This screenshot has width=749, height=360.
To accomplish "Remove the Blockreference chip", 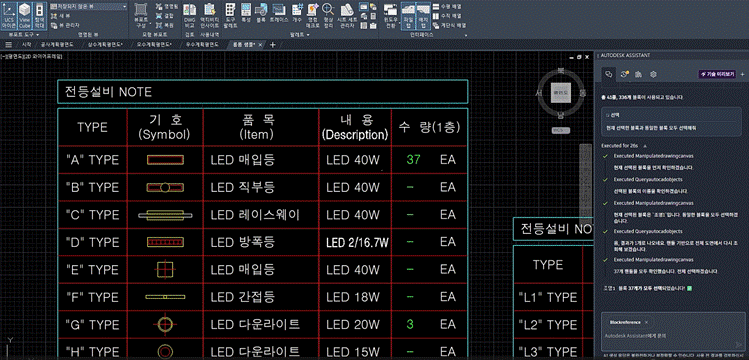I will [x=646, y=322].
